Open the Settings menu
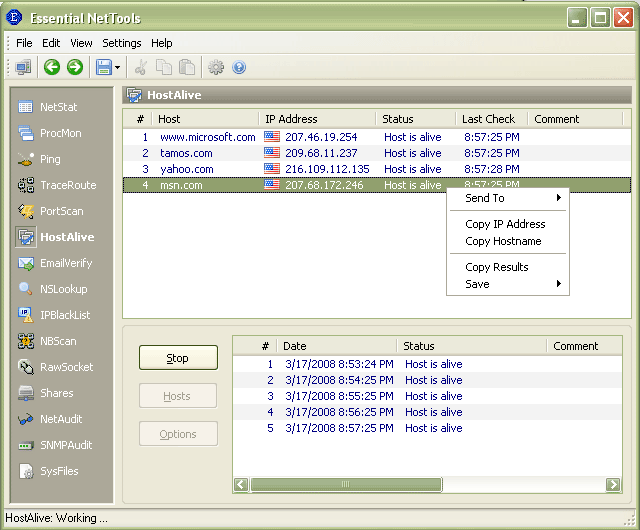The image size is (640, 530). point(122,43)
